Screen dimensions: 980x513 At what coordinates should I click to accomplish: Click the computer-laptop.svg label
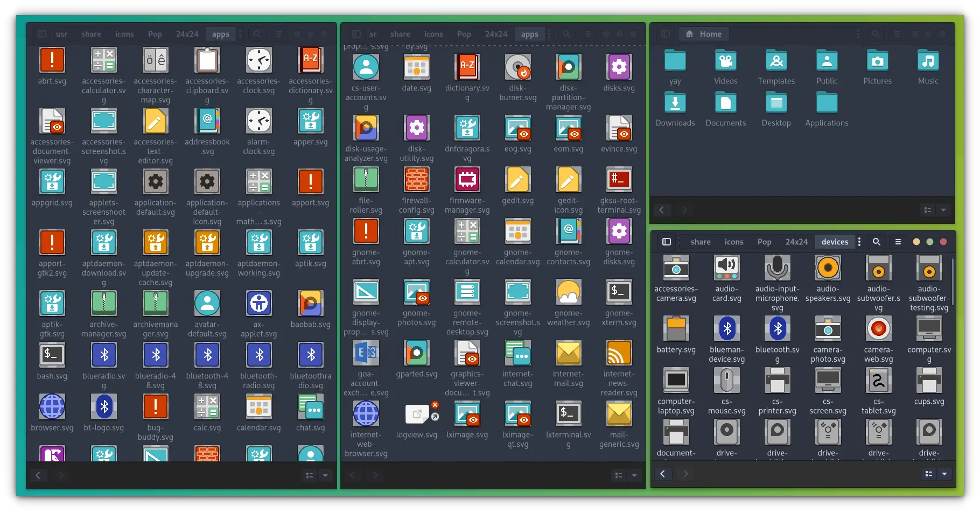[676, 406]
